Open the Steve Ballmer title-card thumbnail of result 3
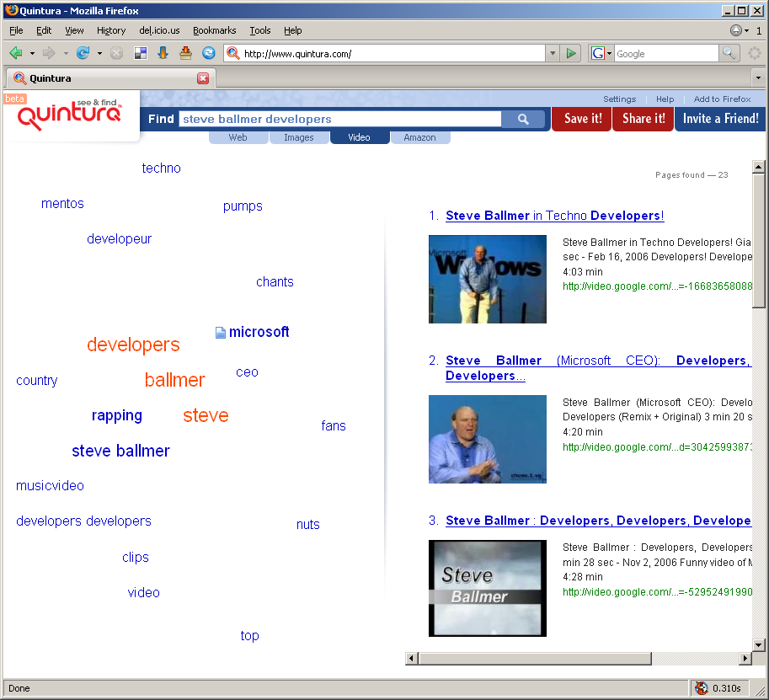The height and width of the screenshot is (700, 769). point(488,588)
